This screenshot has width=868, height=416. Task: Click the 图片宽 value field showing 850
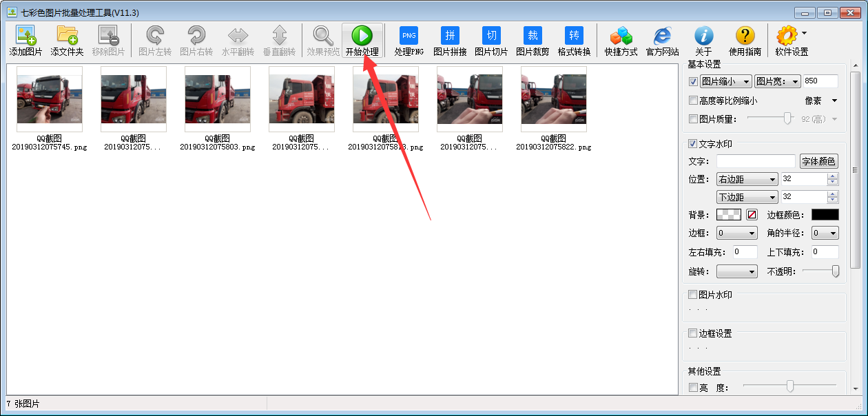click(x=820, y=81)
